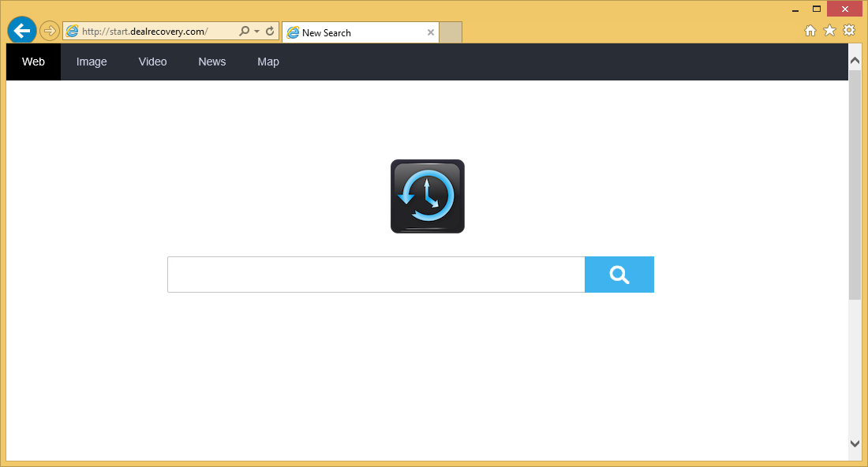Switch to the Image search tab
The width and height of the screenshot is (868, 467).
coord(92,62)
